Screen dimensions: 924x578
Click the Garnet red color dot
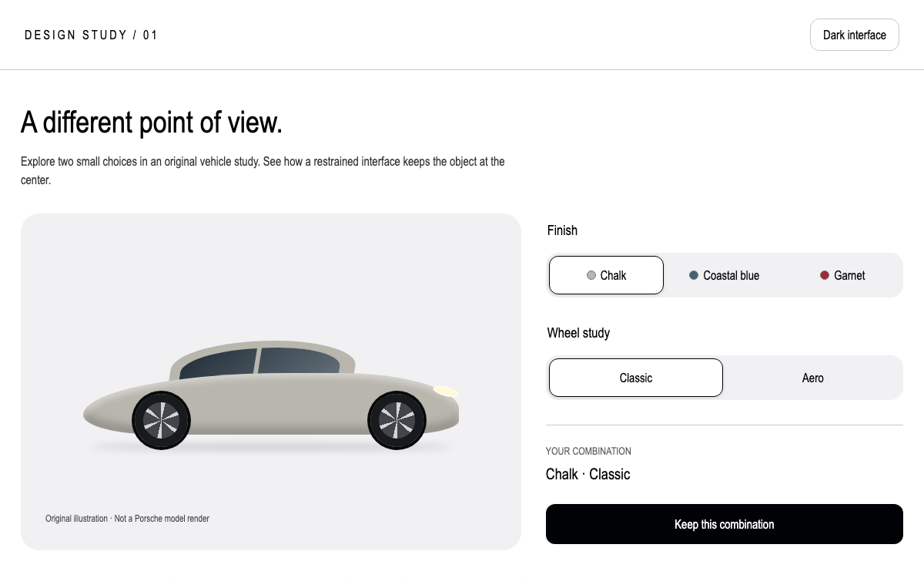click(825, 275)
